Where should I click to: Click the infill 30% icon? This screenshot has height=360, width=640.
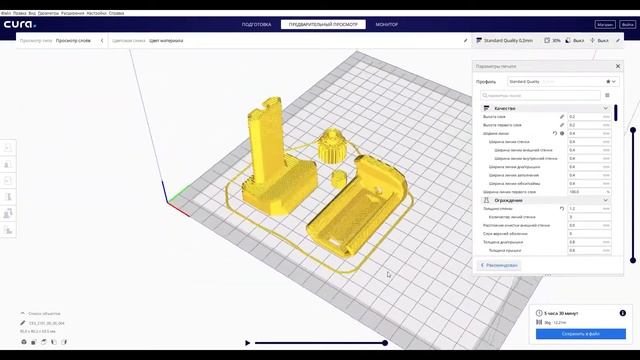pos(547,40)
